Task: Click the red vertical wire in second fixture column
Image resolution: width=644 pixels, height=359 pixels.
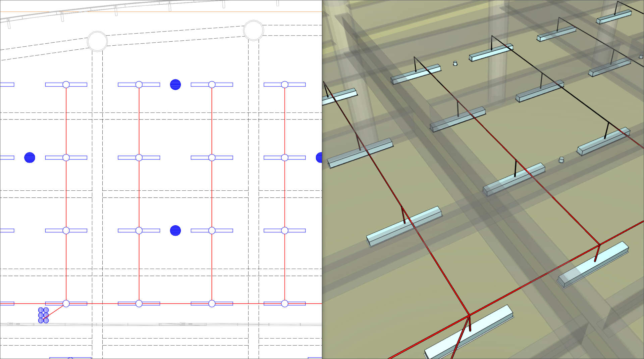Action: pos(139,194)
